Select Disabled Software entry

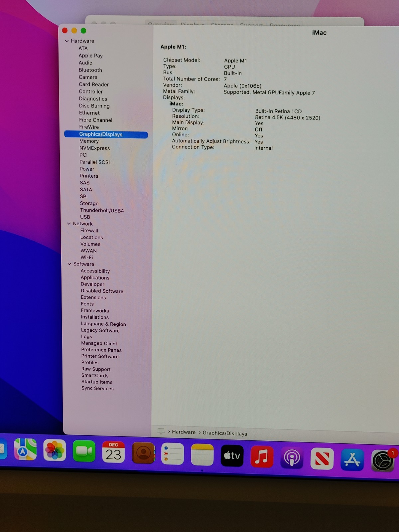click(102, 291)
